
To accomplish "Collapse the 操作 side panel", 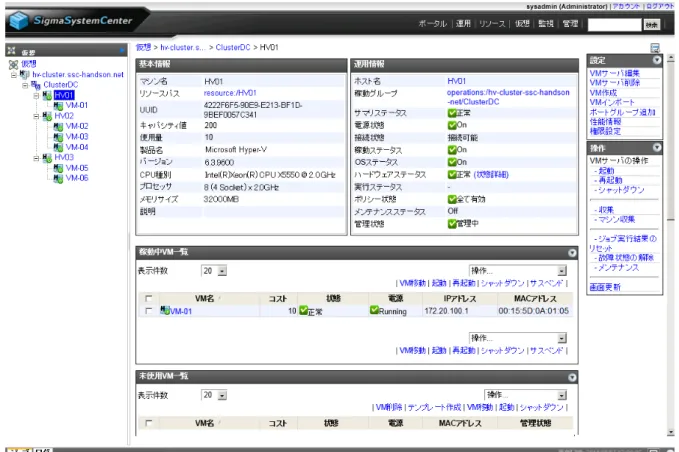I will [x=656, y=148].
